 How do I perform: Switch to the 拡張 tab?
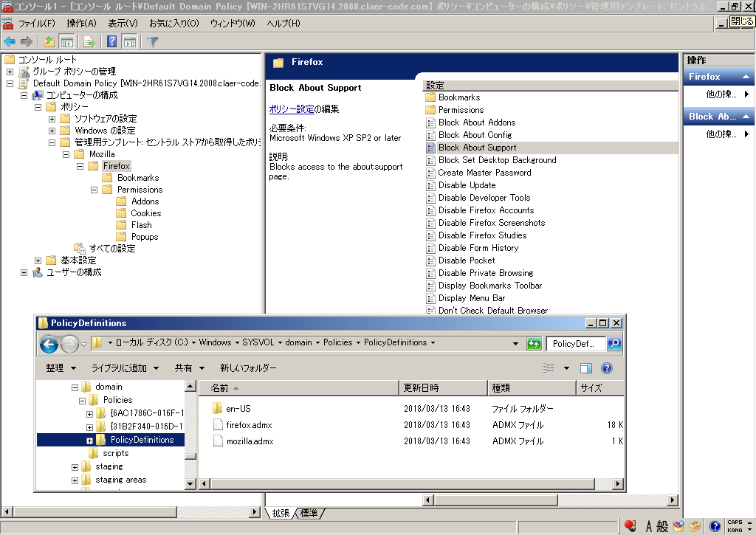281,514
